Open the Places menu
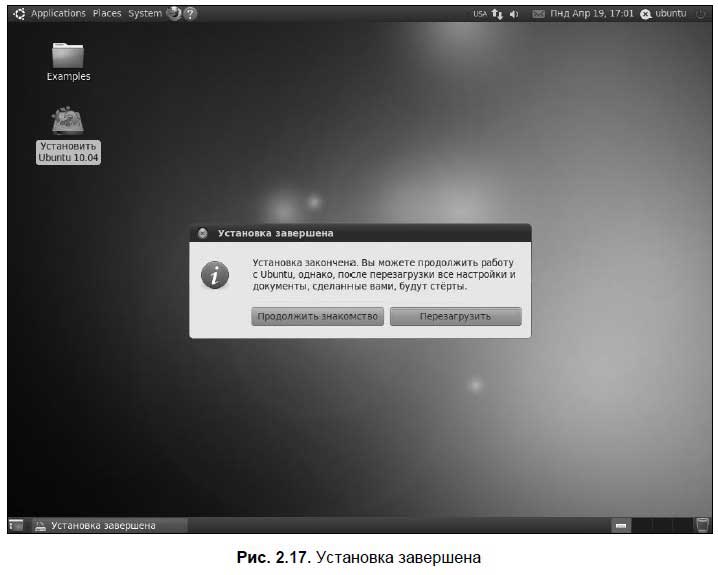The image size is (718, 575). [107, 13]
